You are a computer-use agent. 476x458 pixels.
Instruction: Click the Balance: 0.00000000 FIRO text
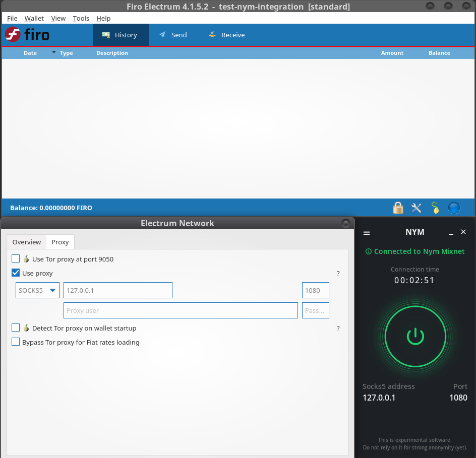tap(51, 208)
